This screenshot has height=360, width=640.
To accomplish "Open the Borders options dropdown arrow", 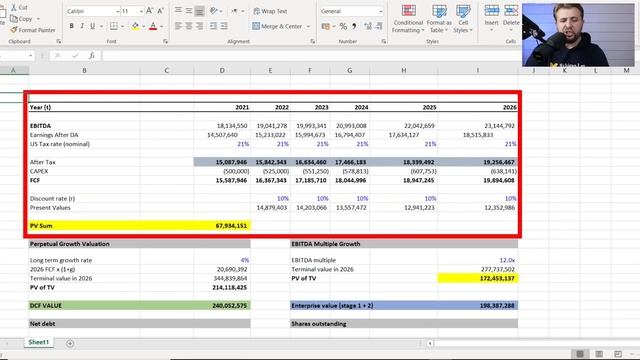I will [x=122, y=27].
